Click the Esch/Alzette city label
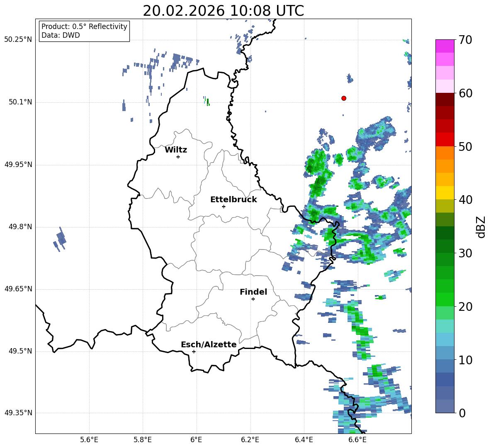 [x=209, y=345]
